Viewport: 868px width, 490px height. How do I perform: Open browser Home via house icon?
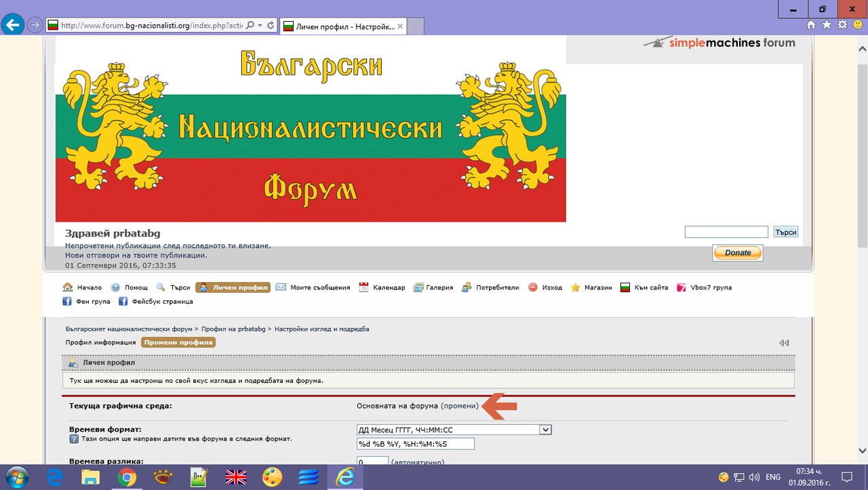[x=811, y=25]
